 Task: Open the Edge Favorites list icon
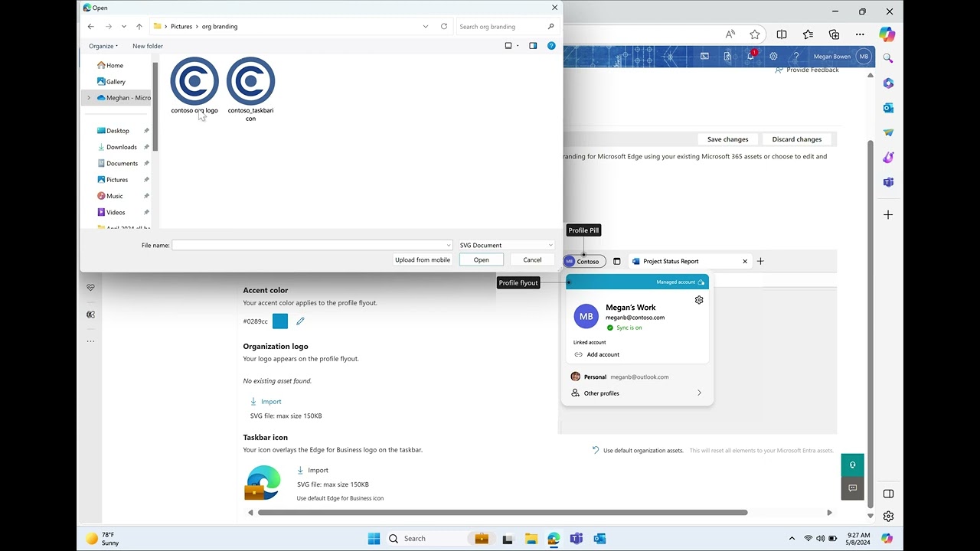808,34
